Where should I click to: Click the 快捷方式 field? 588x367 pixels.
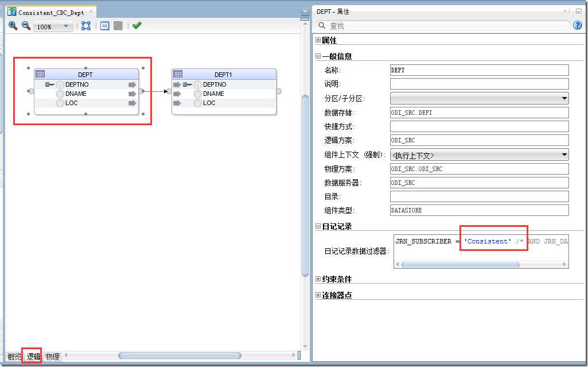pyautogui.click(x=479, y=126)
